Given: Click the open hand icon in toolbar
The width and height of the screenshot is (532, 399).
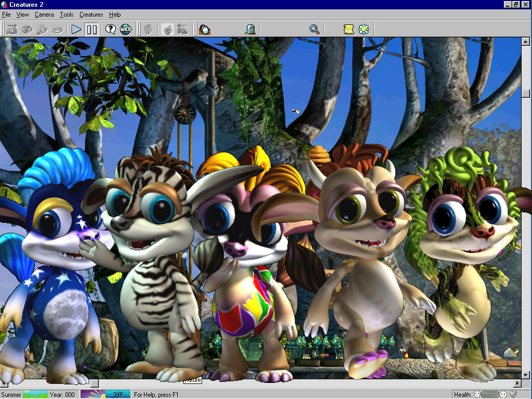Looking at the screenshot, I should coord(149,30).
